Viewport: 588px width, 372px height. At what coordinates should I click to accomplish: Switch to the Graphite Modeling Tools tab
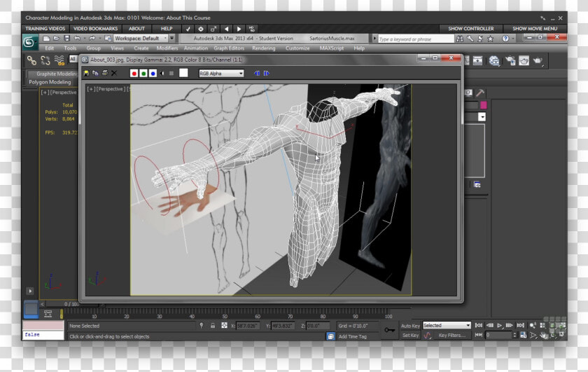coord(53,74)
